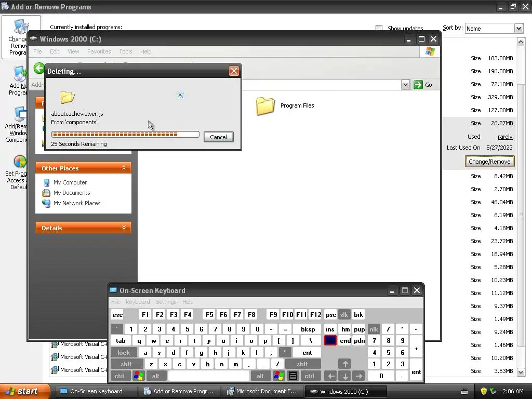The image size is (532, 399).
Task: Click the deleting progress bar
Action: (x=125, y=135)
